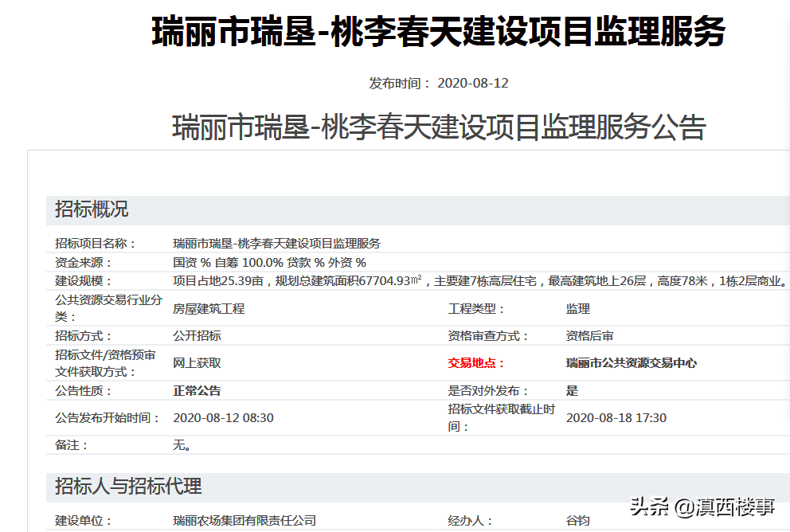Select the project name value beside 招标项目名称
The width and height of the screenshot is (790, 532).
[x=276, y=244]
